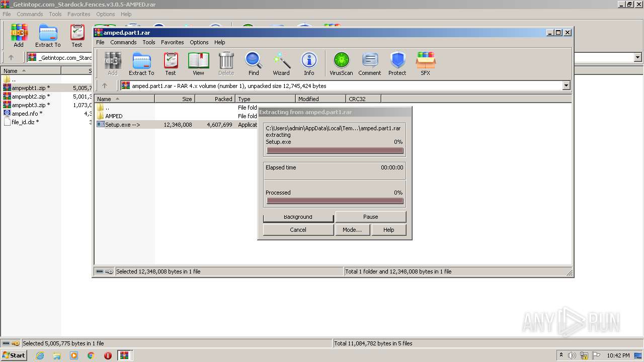Click Processed total progress bar
This screenshot has height=362, width=644.
(x=335, y=201)
